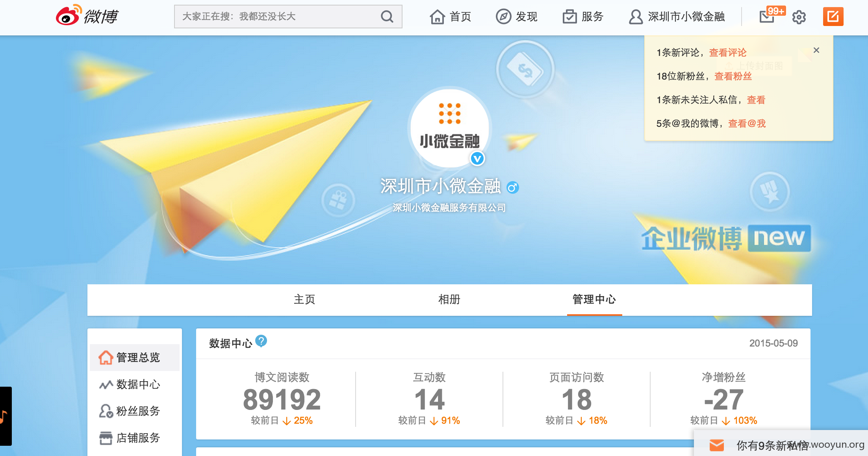Click the orange compose post button
Image resolution: width=868 pixels, height=456 pixels.
(x=833, y=17)
